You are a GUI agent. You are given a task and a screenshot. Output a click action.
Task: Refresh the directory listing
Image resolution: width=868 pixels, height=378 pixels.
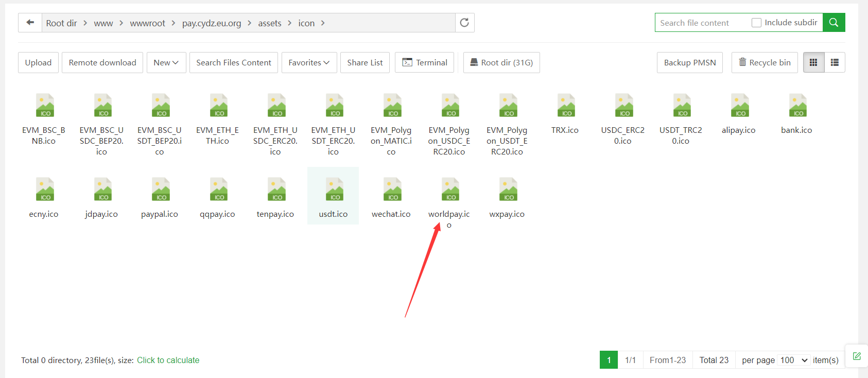pos(464,23)
